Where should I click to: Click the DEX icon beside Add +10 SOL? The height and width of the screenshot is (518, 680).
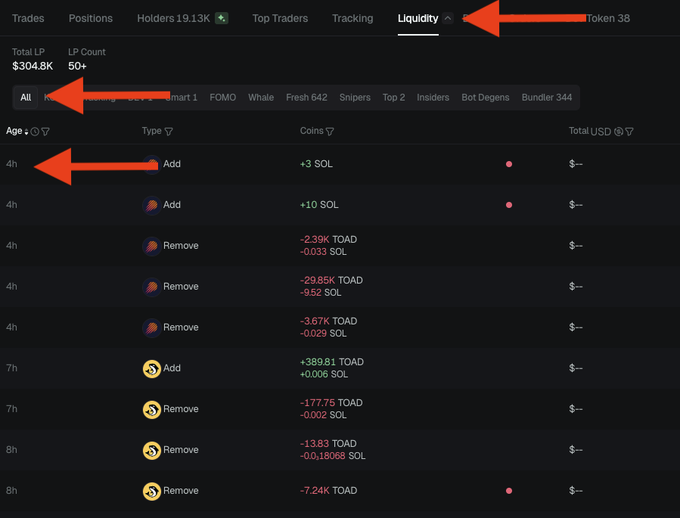[x=152, y=205]
